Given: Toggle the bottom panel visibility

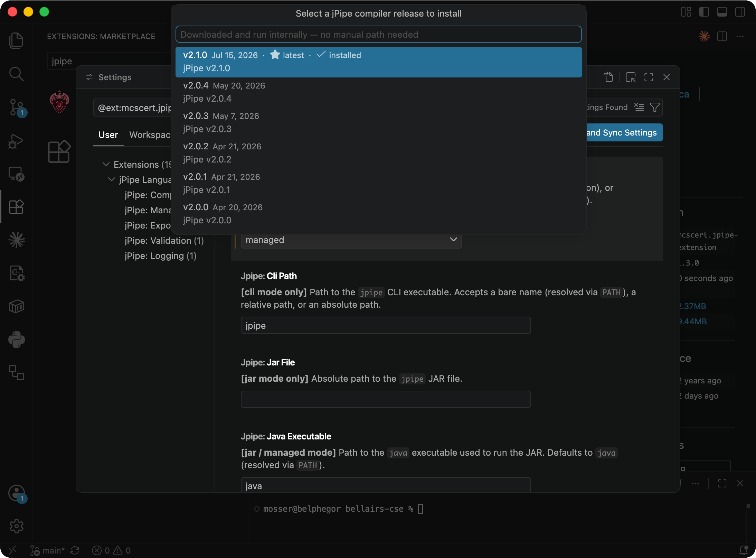Looking at the screenshot, I should 722,12.
